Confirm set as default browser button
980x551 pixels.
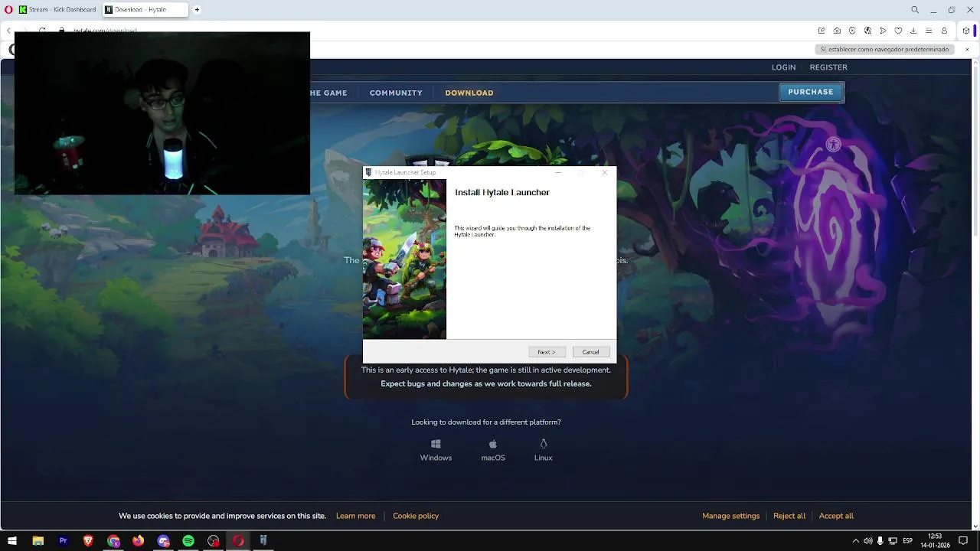coord(884,49)
